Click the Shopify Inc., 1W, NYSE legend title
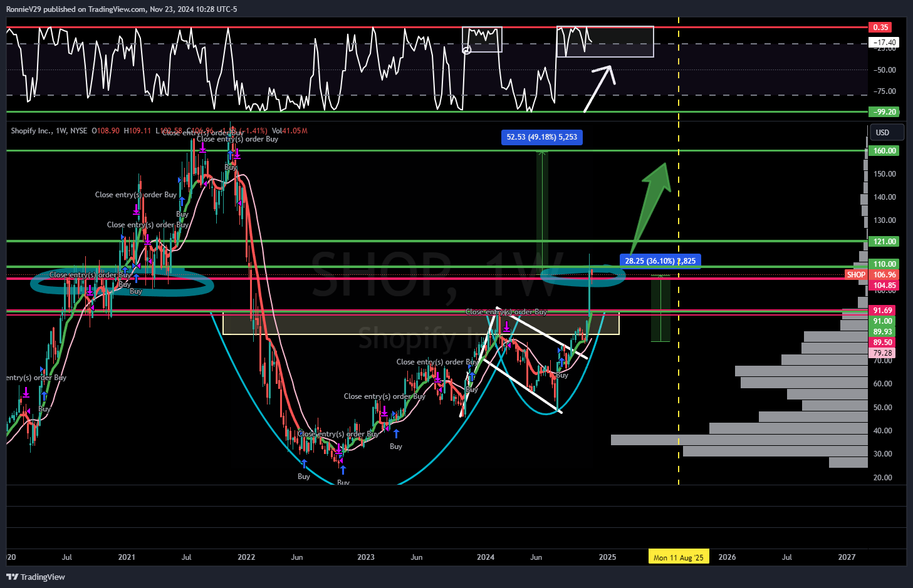Viewport: 913px width, 588px height. [x=49, y=131]
